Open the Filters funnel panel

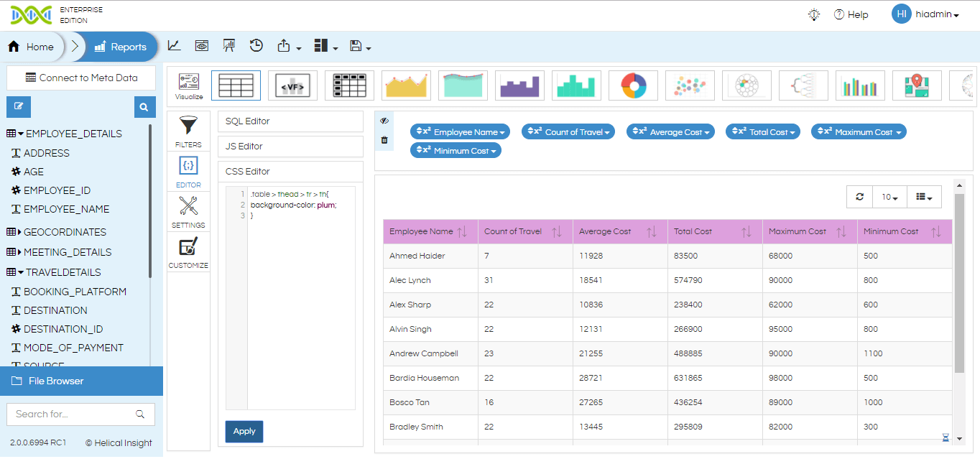pyautogui.click(x=188, y=131)
